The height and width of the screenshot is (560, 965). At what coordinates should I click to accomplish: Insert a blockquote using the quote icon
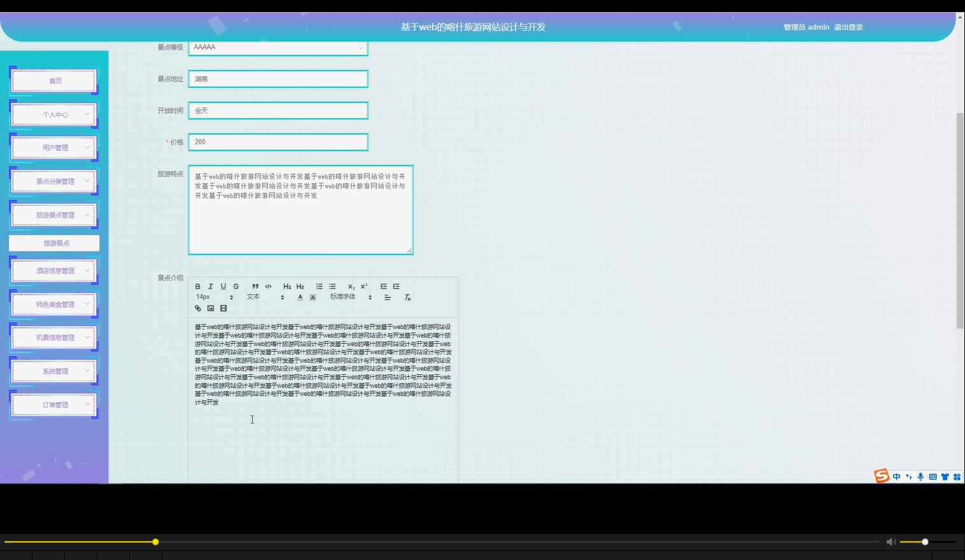[255, 286]
